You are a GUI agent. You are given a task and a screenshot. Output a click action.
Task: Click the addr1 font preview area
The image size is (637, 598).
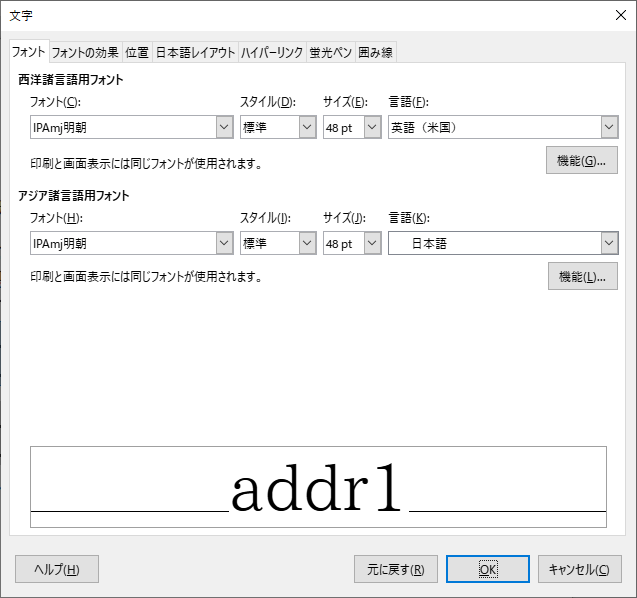pos(318,487)
